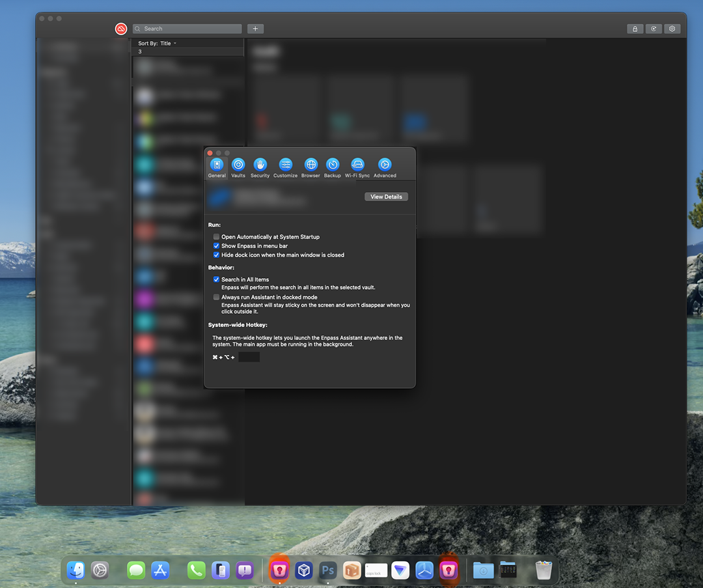Disable Search in All Items checkbox
The image size is (703, 588).
pyautogui.click(x=217, y=279)
